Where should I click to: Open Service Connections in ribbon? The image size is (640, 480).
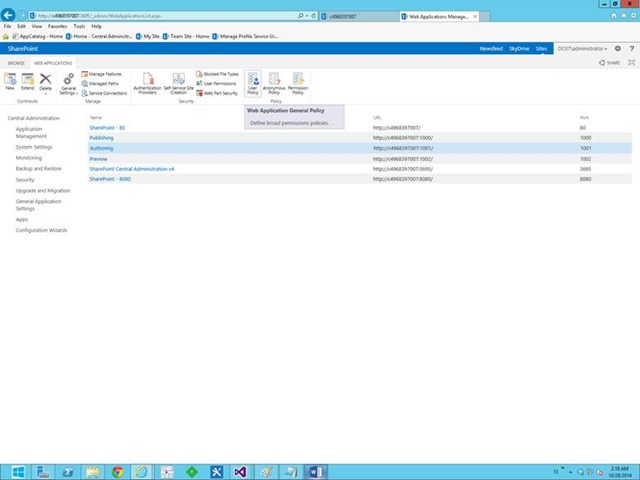(x=104, y=93)
